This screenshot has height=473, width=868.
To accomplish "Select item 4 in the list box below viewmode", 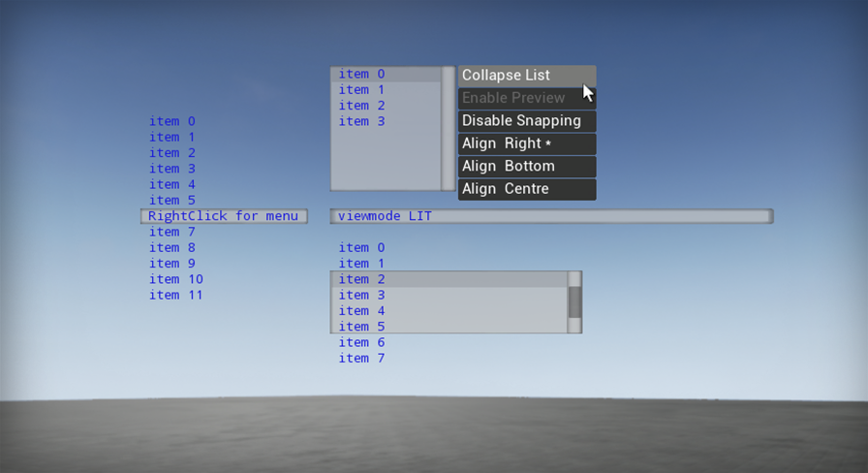I will (361, 311).
